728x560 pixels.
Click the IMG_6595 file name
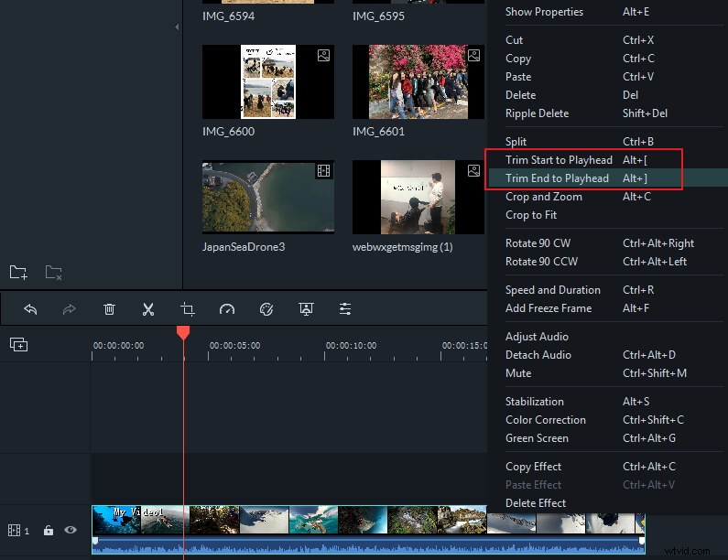[x=378, y=16]
